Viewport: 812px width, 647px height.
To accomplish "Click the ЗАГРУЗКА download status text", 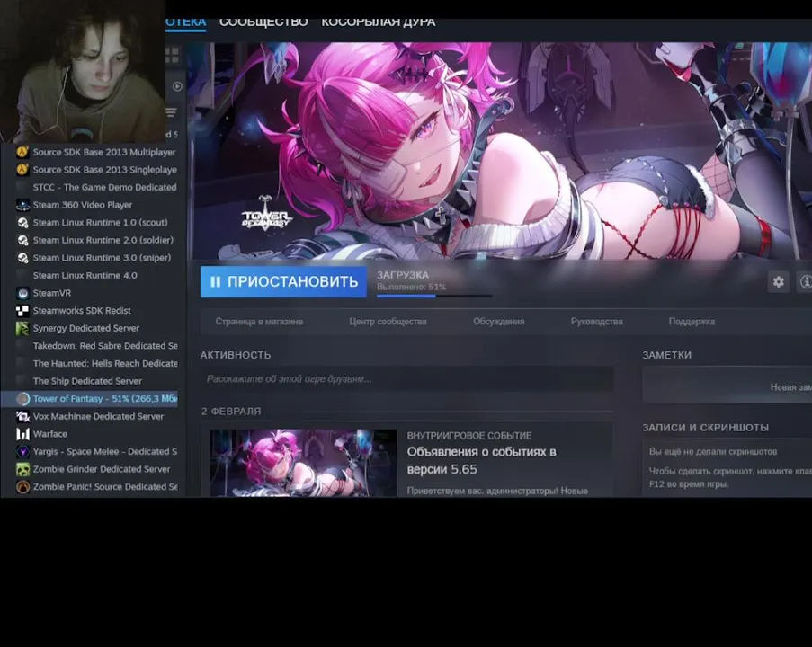I will click(402, 275).
